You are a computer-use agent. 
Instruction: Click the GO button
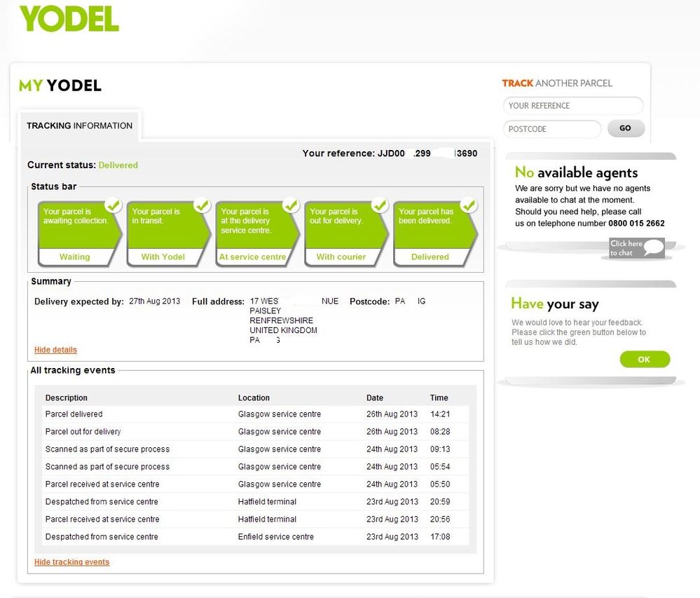[626, 128]
